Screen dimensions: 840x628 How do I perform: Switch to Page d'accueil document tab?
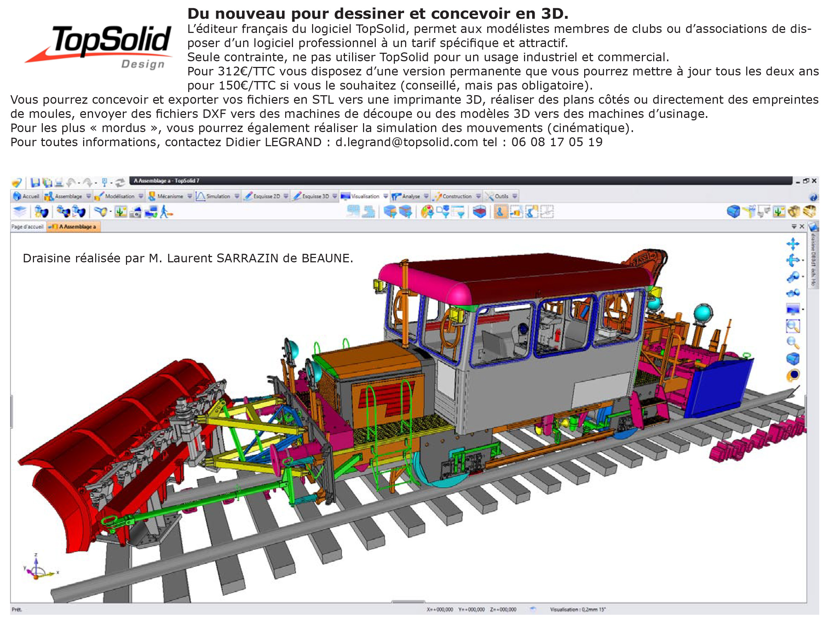(x=27, y=227)
